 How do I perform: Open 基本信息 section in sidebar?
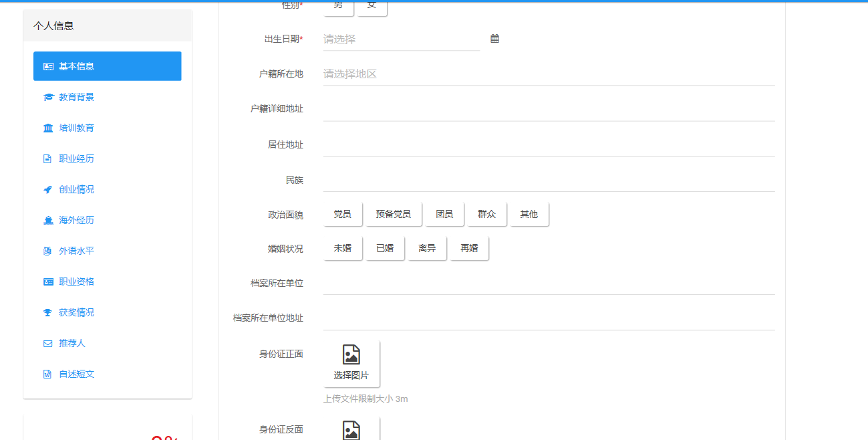107,66
